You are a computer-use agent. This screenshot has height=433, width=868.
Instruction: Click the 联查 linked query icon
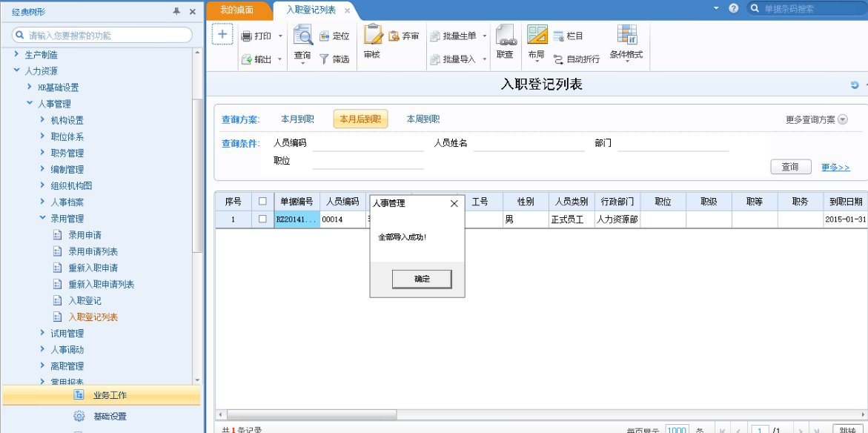point(506,36)
